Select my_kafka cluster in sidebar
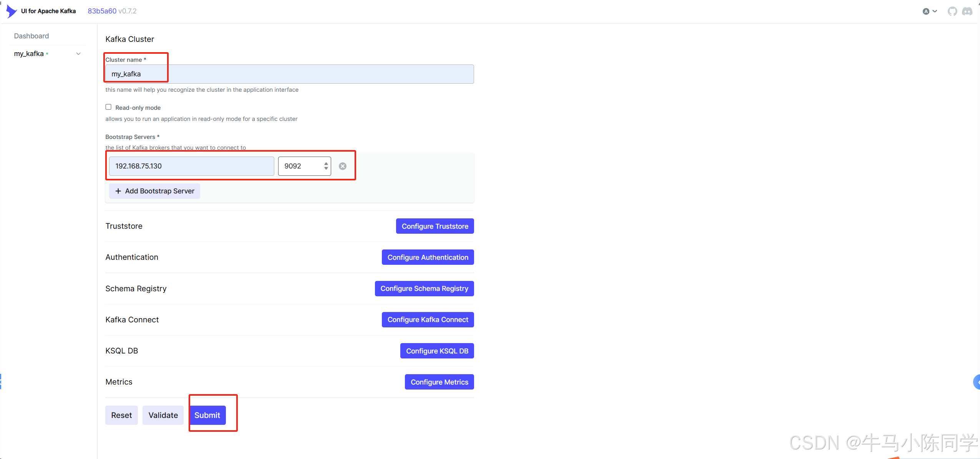 [29, 54]
